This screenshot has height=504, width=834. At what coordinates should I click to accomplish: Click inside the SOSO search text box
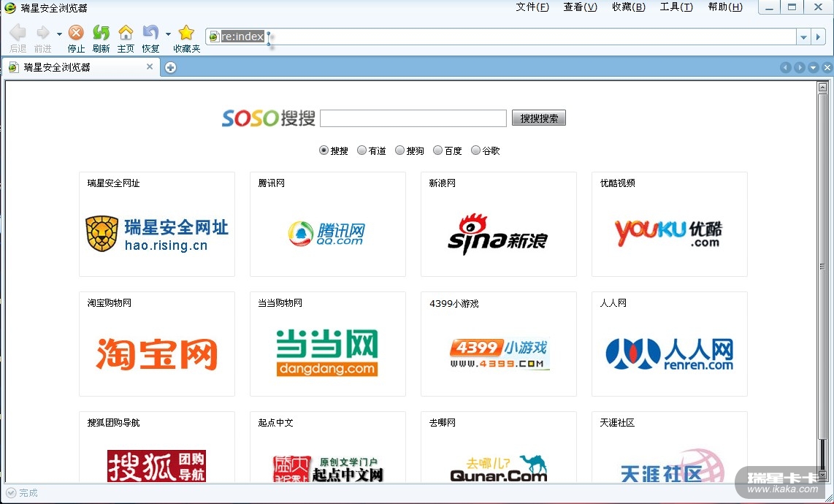pos(413,118)
